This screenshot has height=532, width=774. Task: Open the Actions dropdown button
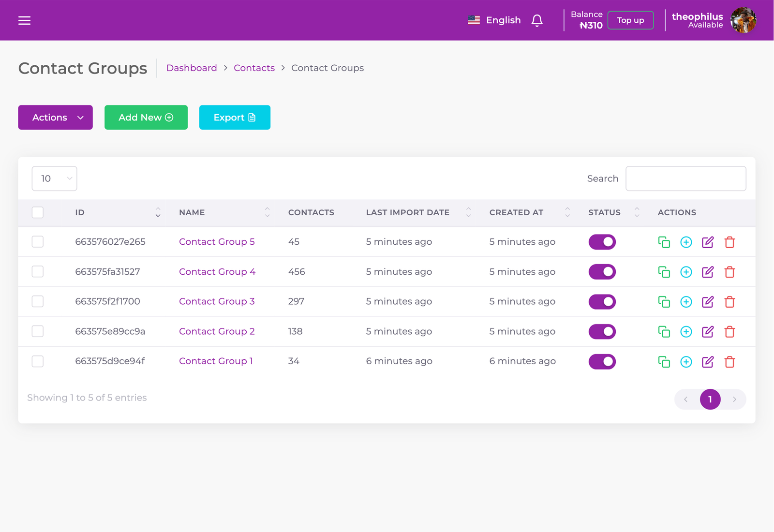pyautogui.click(x=56, y=118)
